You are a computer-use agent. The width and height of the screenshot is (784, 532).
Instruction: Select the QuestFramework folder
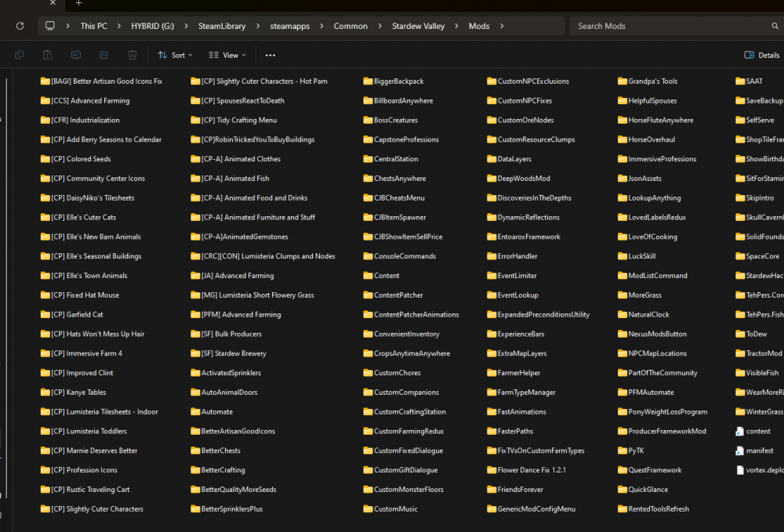point(649,470)
